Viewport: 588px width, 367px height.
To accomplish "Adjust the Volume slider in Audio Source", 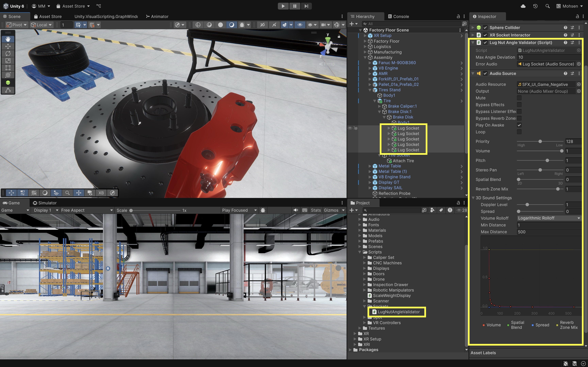I will pos(561,151).
